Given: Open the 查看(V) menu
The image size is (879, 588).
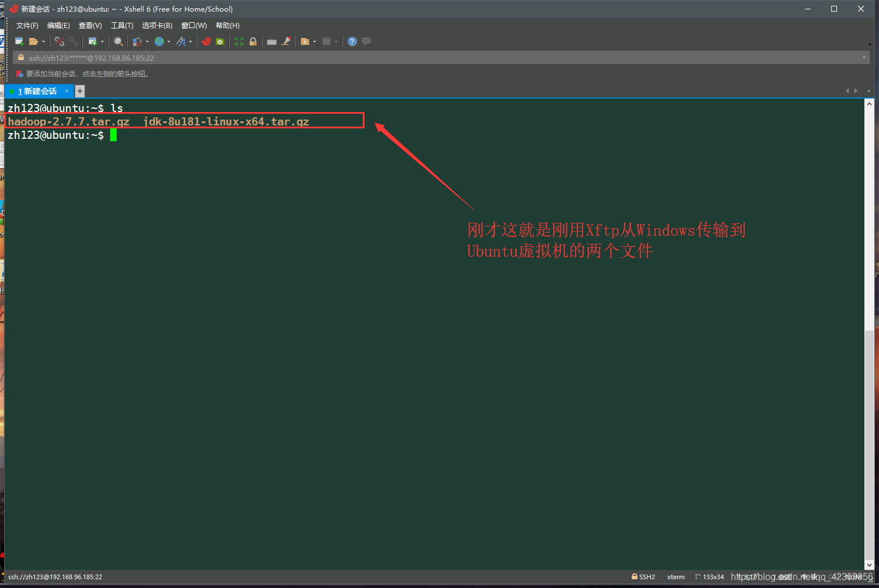Looking at the screenshot, I should pyautogui.click(x=90, y=26).
